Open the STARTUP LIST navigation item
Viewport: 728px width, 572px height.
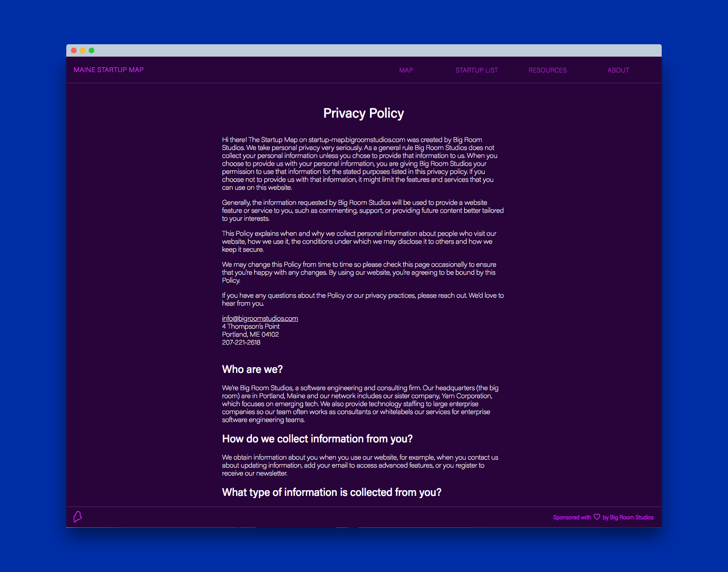(476, 70)
